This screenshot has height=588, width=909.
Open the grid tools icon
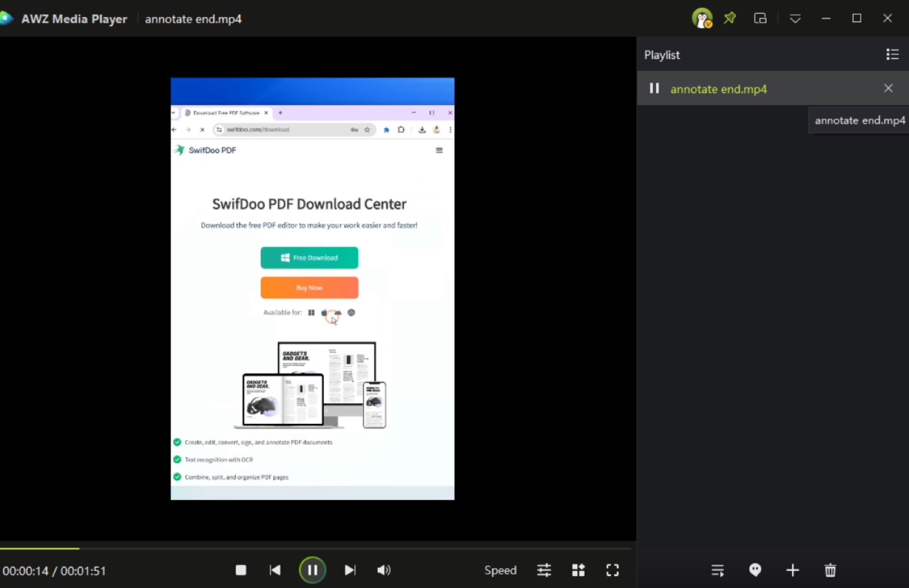coord(578,570)
